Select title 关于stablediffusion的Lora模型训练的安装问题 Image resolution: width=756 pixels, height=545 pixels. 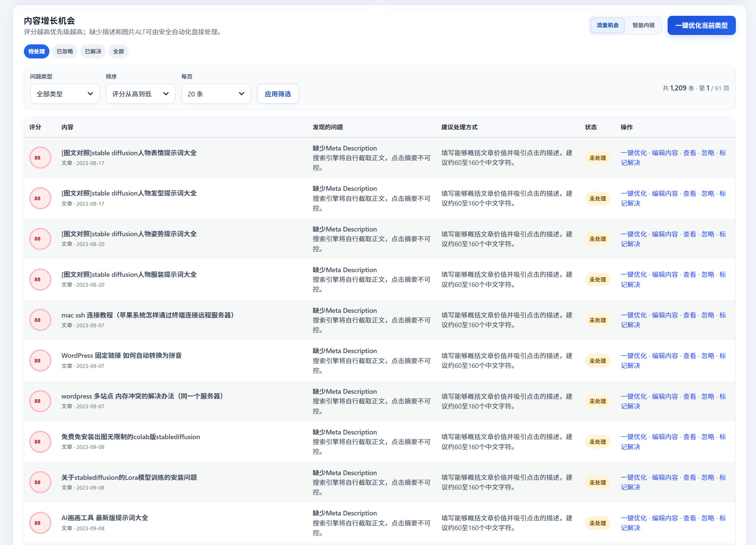129,477
